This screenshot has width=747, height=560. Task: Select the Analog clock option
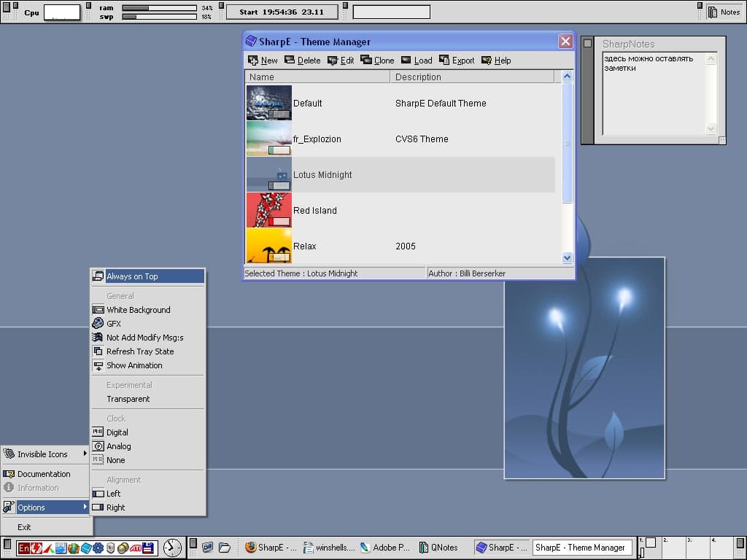click(x=118, y=446)
